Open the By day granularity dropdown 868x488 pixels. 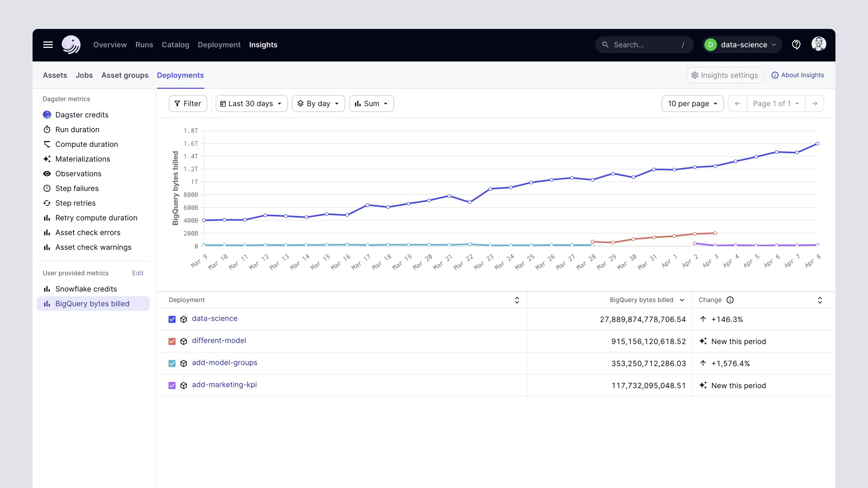pyautogui.click(x=318, y=104)
